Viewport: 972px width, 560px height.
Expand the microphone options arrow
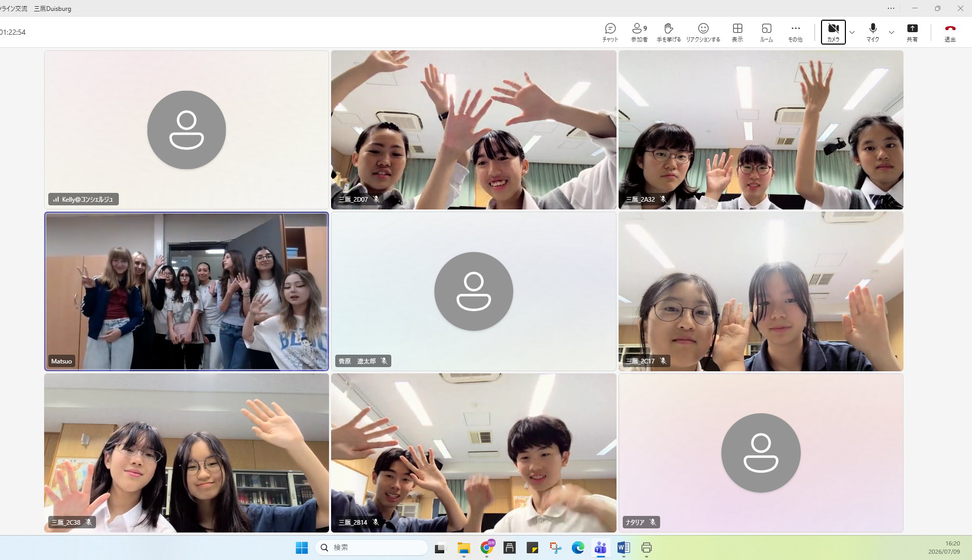tap(892, 32)
